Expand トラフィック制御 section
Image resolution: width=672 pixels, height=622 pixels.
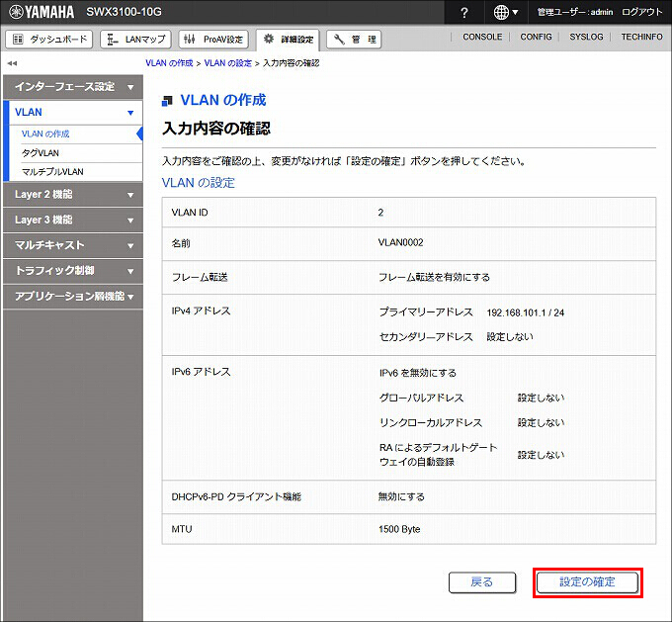[73, 271]
